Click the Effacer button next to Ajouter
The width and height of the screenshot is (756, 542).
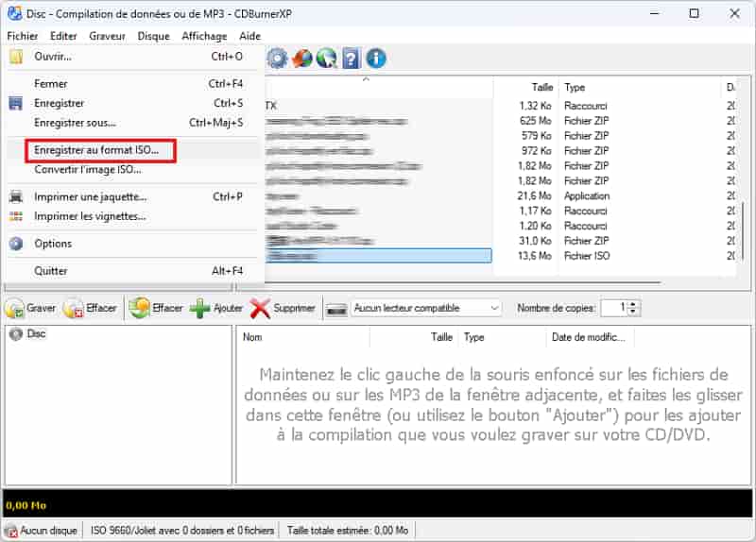[x=156, y=308]
